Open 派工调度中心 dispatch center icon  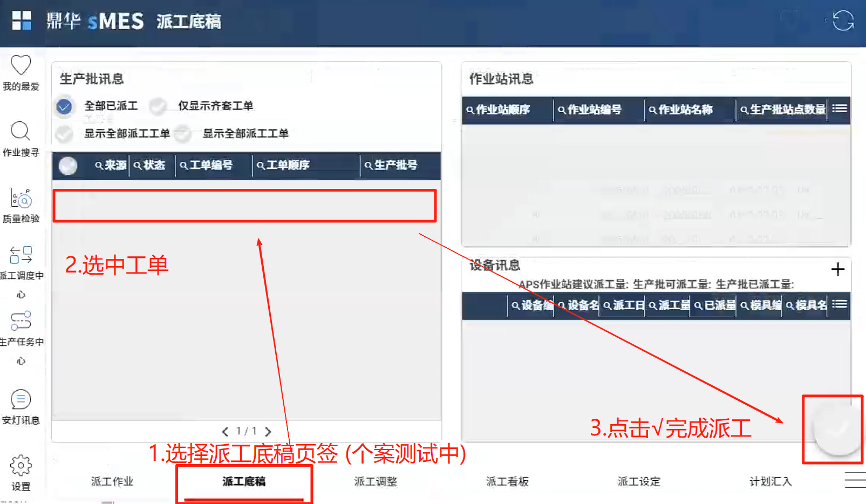point(21,255)
